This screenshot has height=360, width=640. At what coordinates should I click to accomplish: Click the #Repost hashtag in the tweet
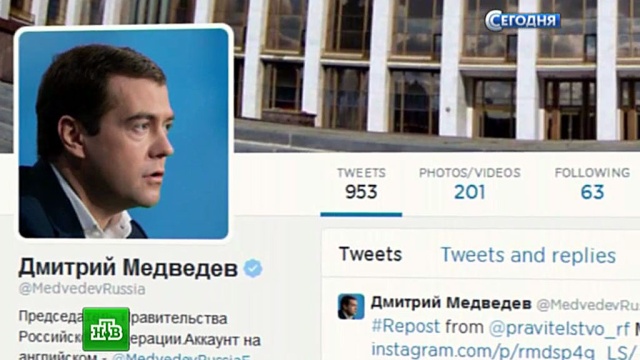(x=406, y=327)
